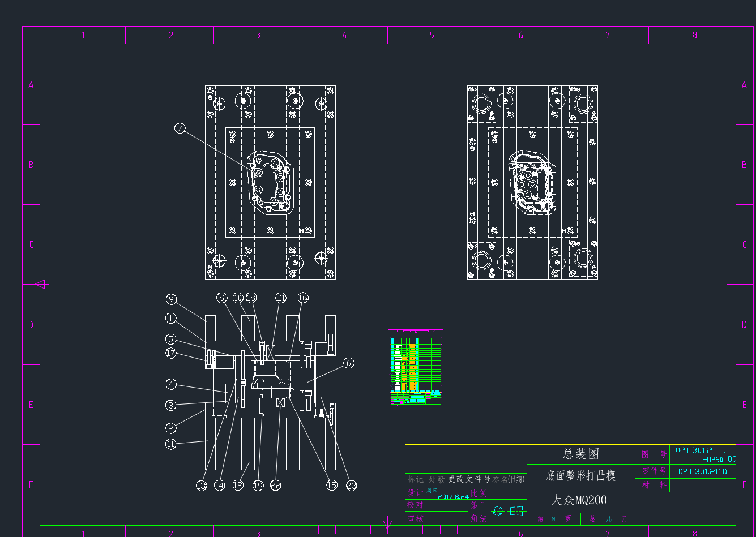756x537 pixels.
Task: Select part balloon number 14
Action: pyautogui.click(x=220, y=486)
